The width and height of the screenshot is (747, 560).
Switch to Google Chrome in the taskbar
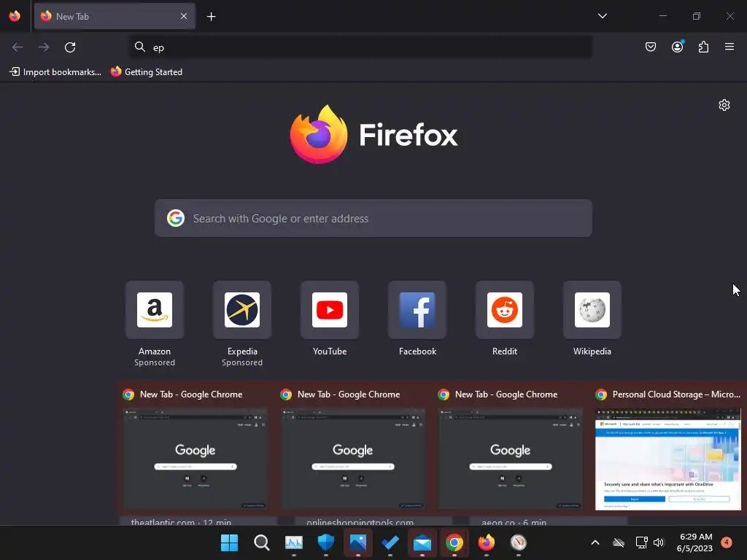[454, 542]
